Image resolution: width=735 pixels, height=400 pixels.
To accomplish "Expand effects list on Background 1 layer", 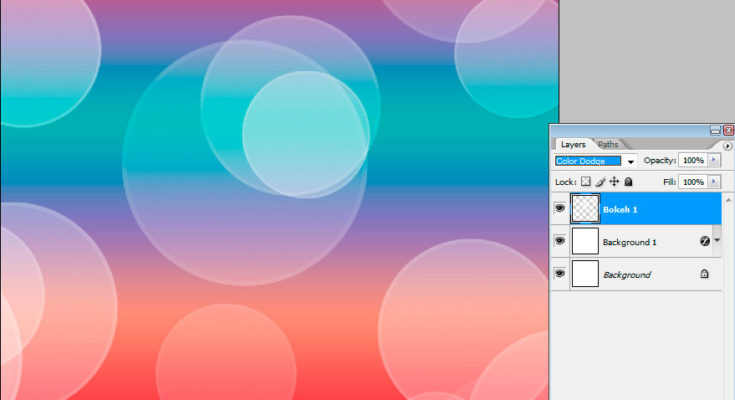I will pyautogui.click(x=717, y=241).
